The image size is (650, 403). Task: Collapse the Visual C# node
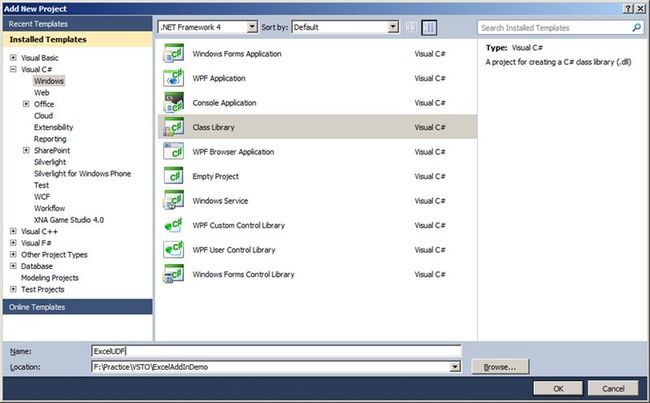point(13,69)
